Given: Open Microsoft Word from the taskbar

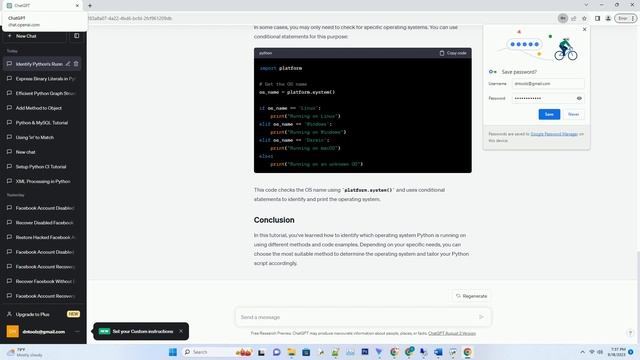Looking at the screenshot, I should (438, 352).
